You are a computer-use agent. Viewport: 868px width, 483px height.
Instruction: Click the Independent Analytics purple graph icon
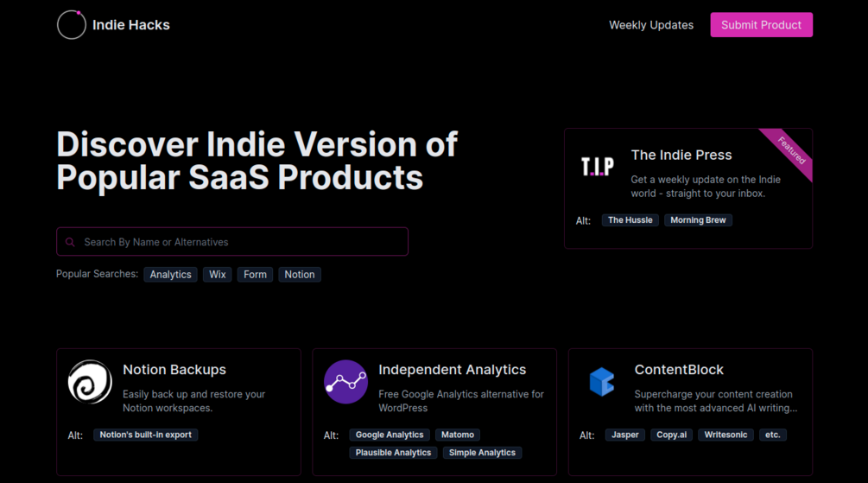(345, 382)
